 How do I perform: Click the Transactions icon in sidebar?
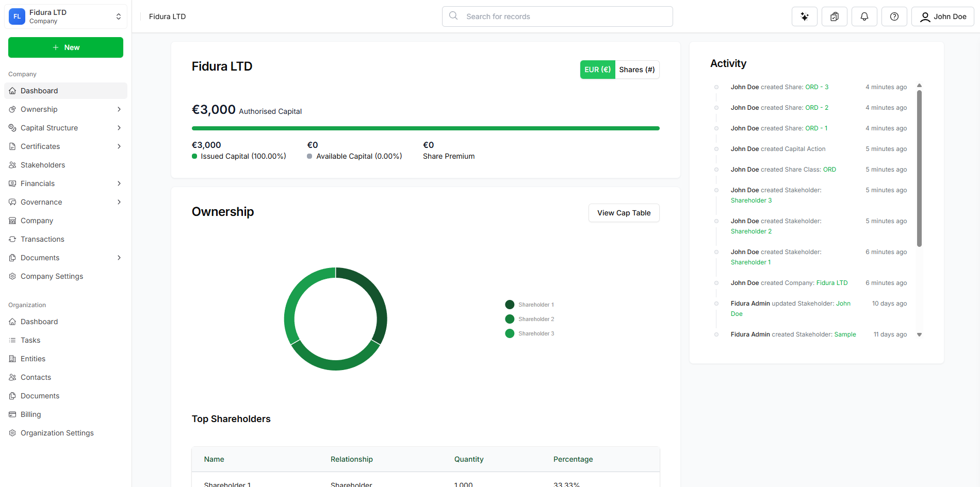pos(12,239)
